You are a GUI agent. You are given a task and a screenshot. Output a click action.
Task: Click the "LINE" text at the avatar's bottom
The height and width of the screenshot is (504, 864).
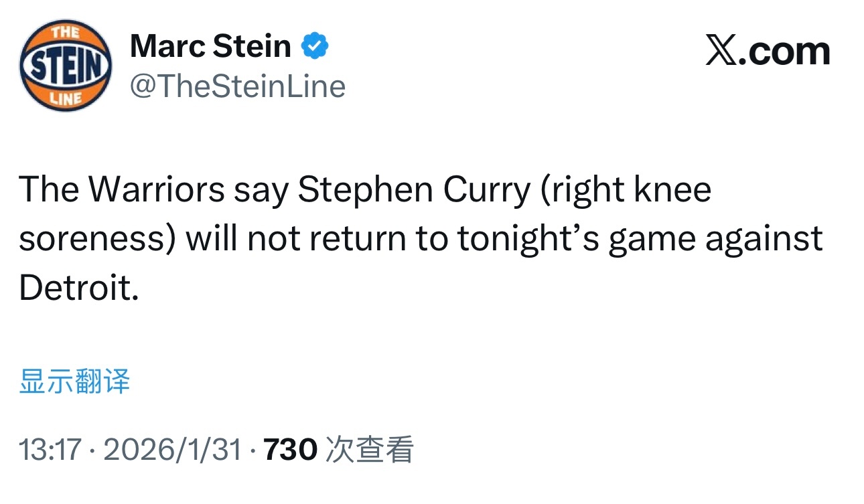(x=66, y=98)
